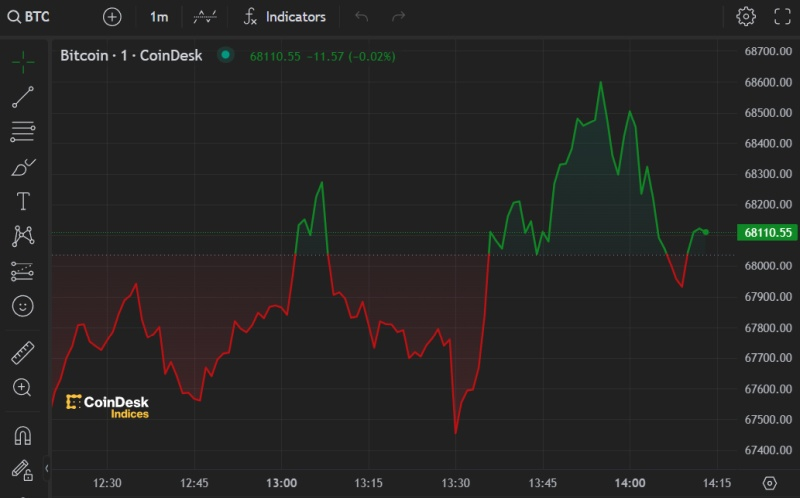Select the forecasting position tool
Image resolution: width=800 pixels, height=498 pixels.
click(22, 271)
